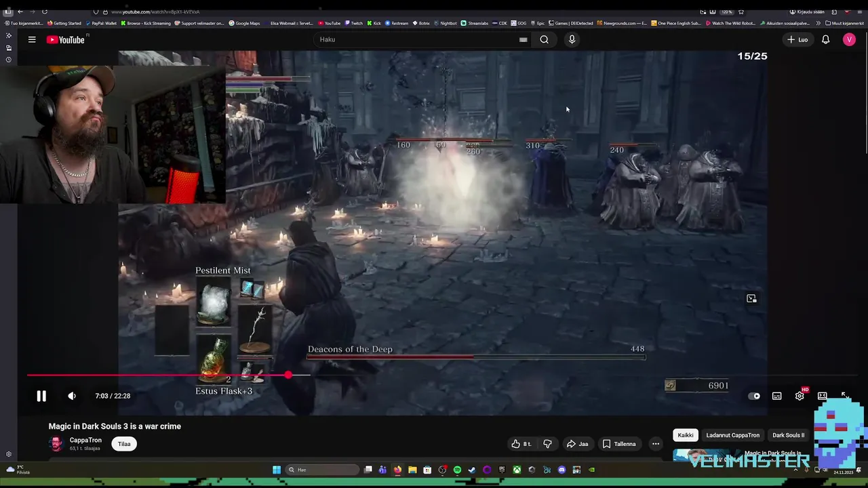
Task: Toggle subtitles in the player
Action: click(777, 396)
